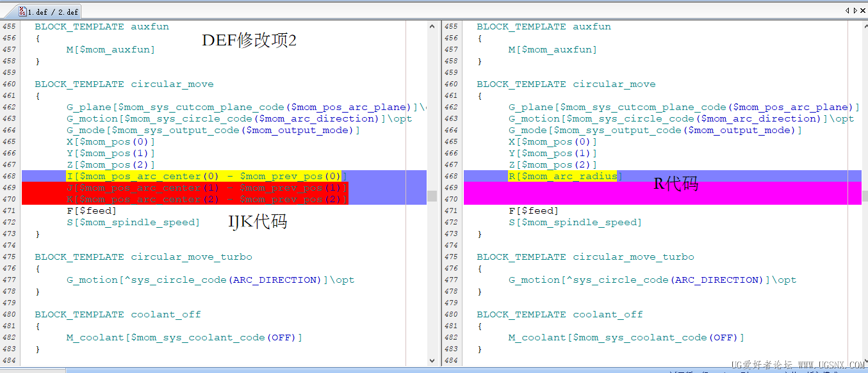Click BLOCK_TEMPLATE coolant_off in the right pane
This screenshot has width=868, height=373.
(560, 314)
